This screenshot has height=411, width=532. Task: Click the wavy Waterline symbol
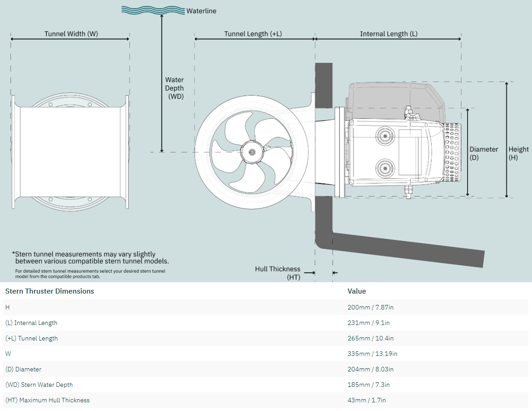[x=153, y=10]
